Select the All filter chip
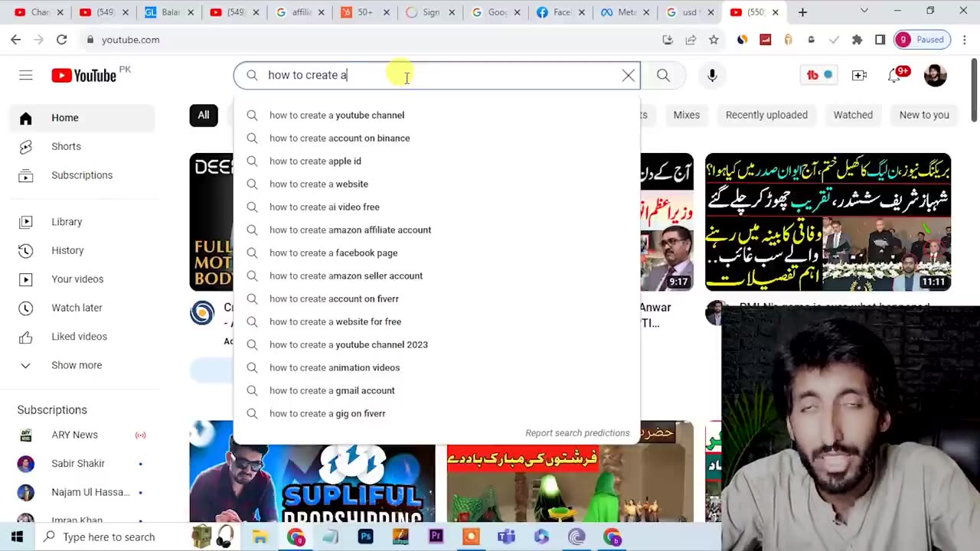This screenshot has width=980, height=551. tap(204, 115)
